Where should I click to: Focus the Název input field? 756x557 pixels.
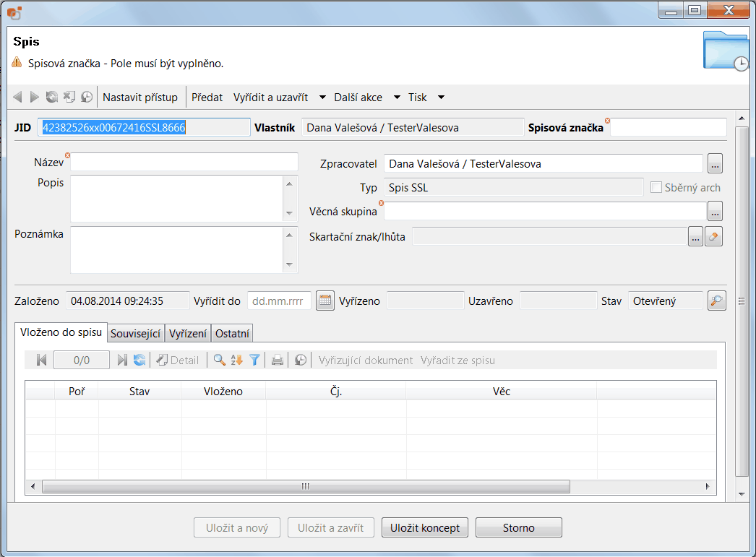click(184, 163)
